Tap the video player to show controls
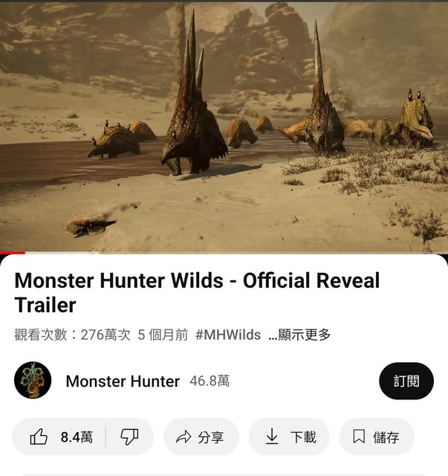448x476 pixels. 224,127
